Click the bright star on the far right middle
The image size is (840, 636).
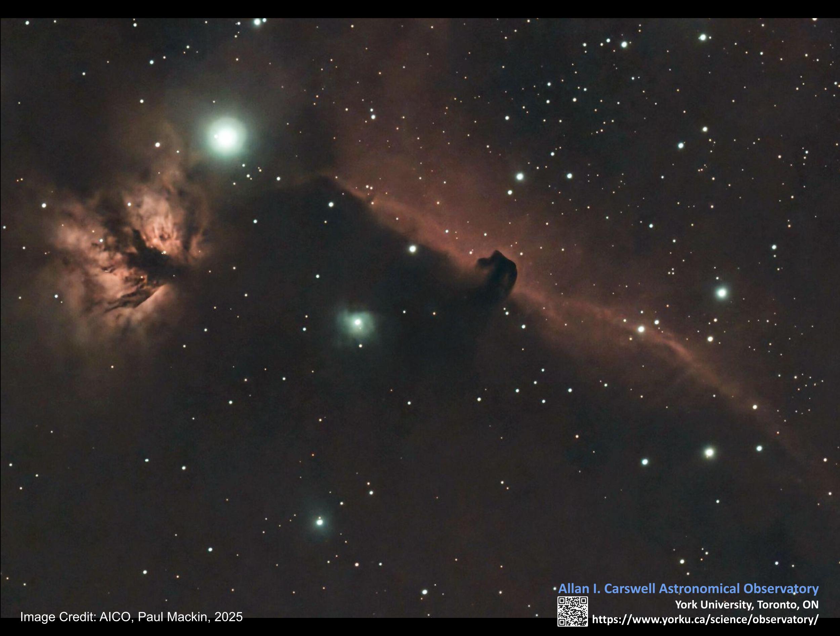(721, 292)
